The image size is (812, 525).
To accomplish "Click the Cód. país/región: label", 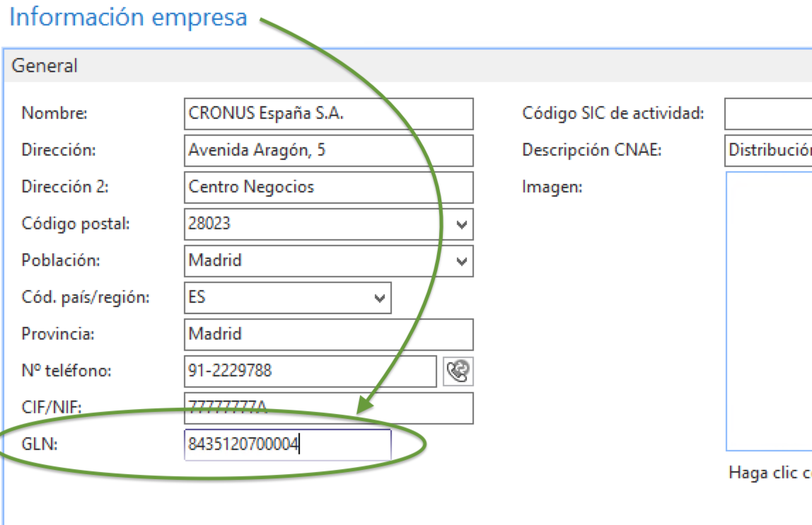I will [86, 297].
